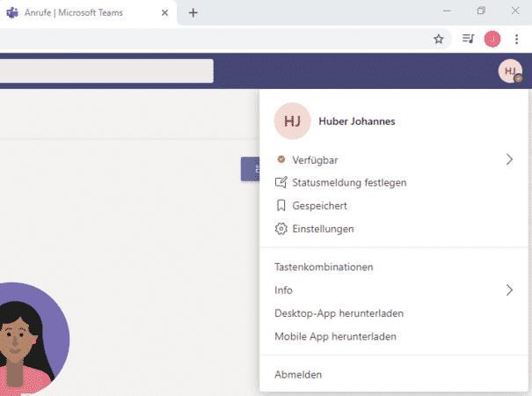Click into the Teams search field
This screenshot has height=396, width=532.
point(106,71)
